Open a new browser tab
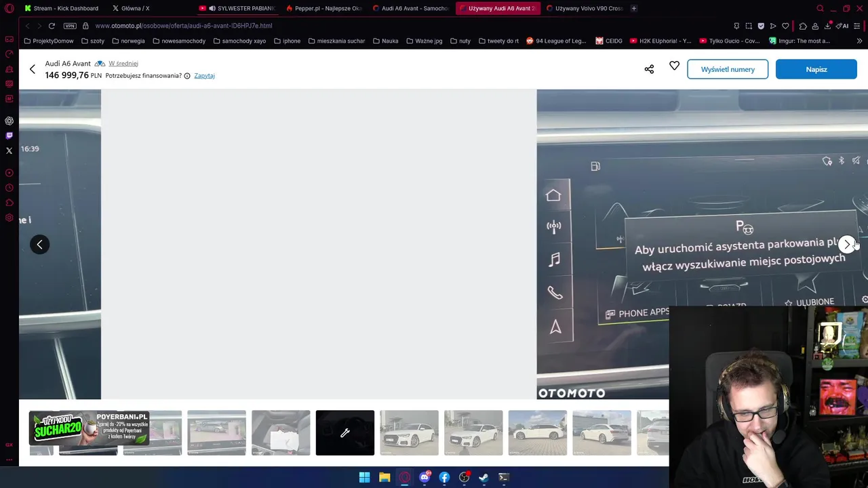This screenshot has width=868, height=488. (x=633, y=8)
